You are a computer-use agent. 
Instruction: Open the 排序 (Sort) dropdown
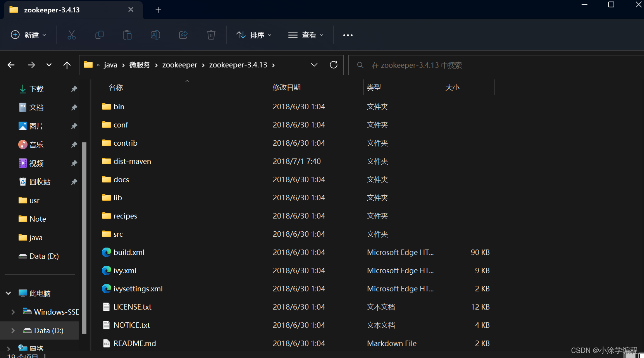point(254,35)
